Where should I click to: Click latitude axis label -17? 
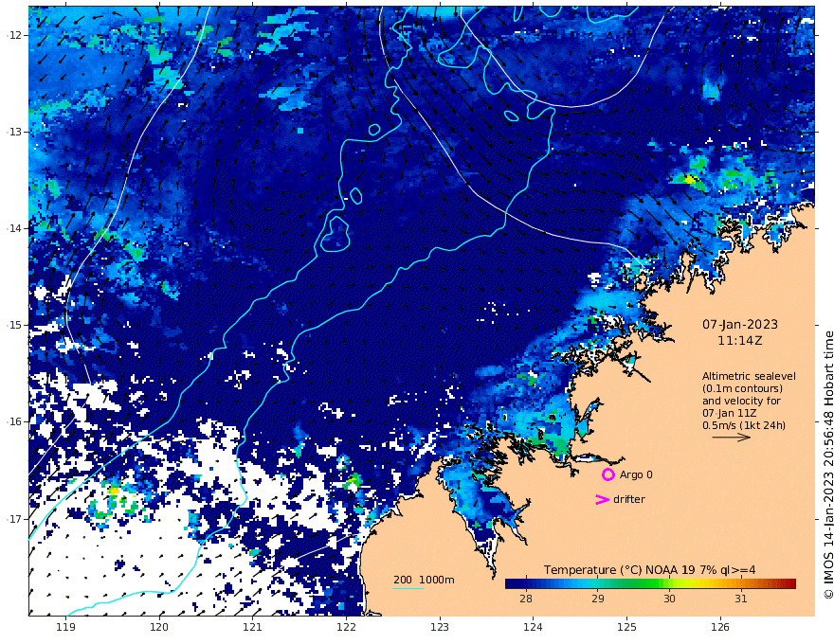14,519
